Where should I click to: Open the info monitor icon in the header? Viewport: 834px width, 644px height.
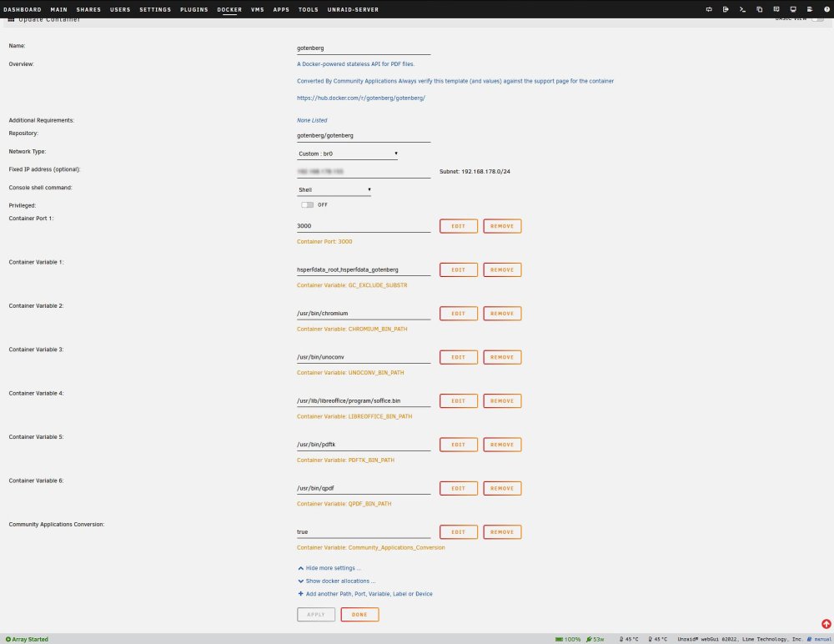point(793,9)
